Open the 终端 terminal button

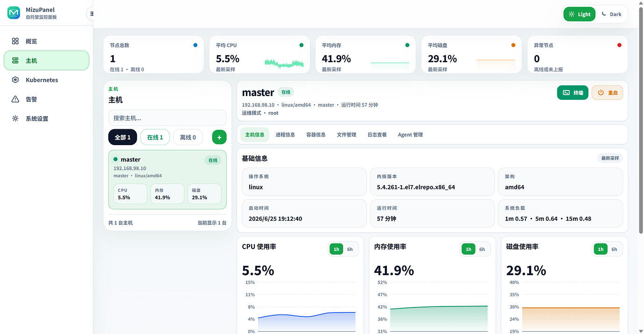573,92
